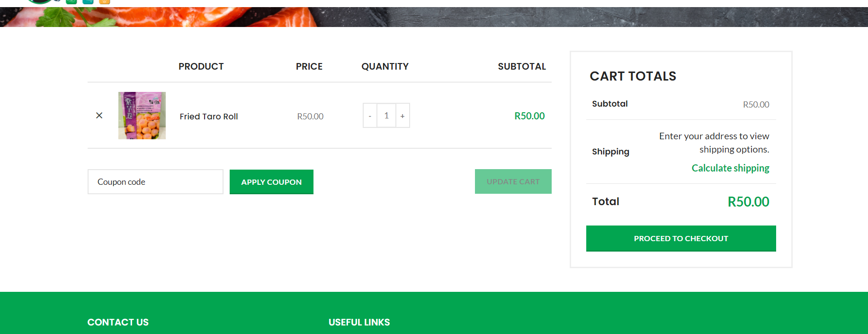Apply the coupon with the Apply Coupon button
The width and height of the screenshot is (868, 334).
(271, 182)
